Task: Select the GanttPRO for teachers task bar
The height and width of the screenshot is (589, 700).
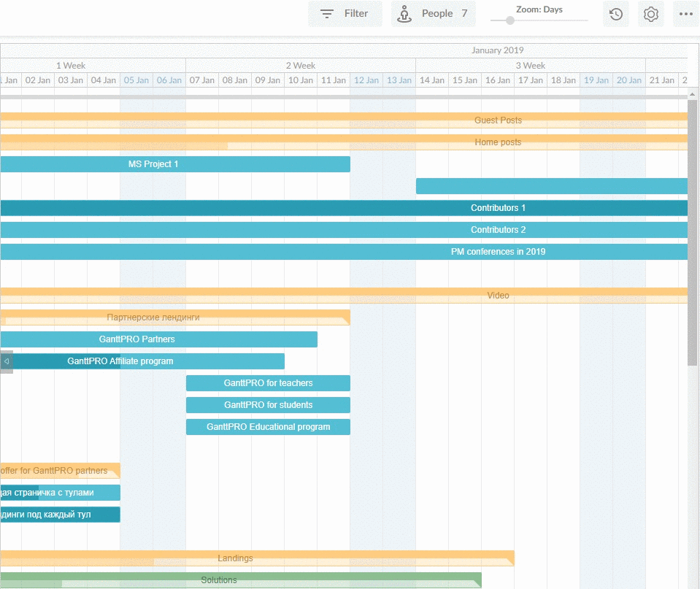Action: click(268, 383)
